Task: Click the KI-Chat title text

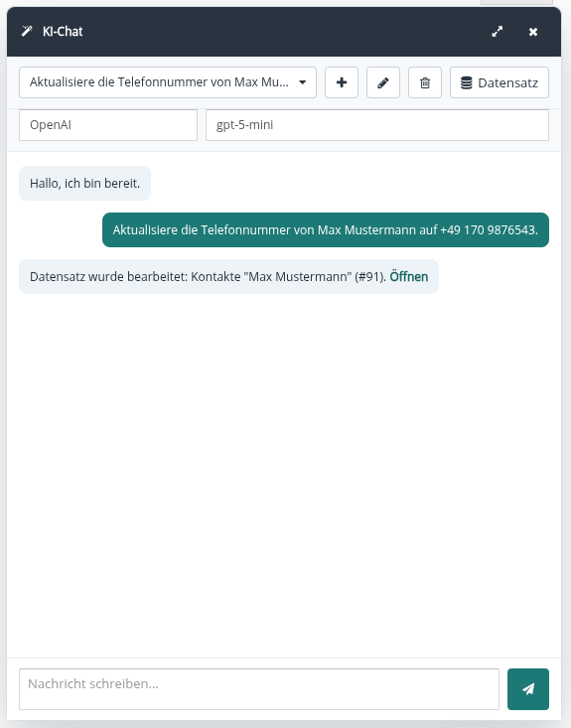Action: click(63, 32)
